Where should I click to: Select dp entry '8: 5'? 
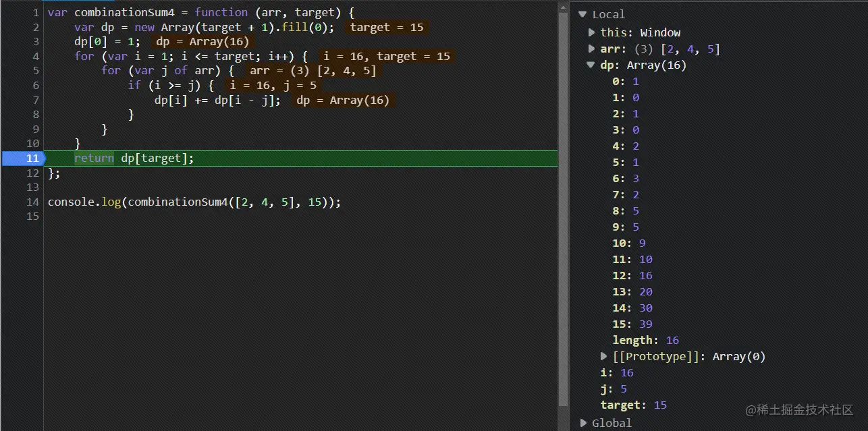(626, 210)
